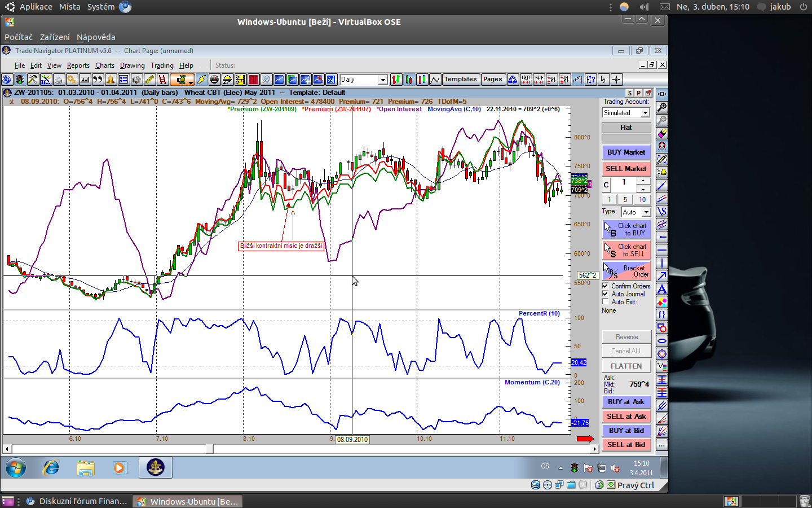Select the line chart style icon
This screenshot has width=812, height=508.
pyautogui.click(x=435, y=80)
